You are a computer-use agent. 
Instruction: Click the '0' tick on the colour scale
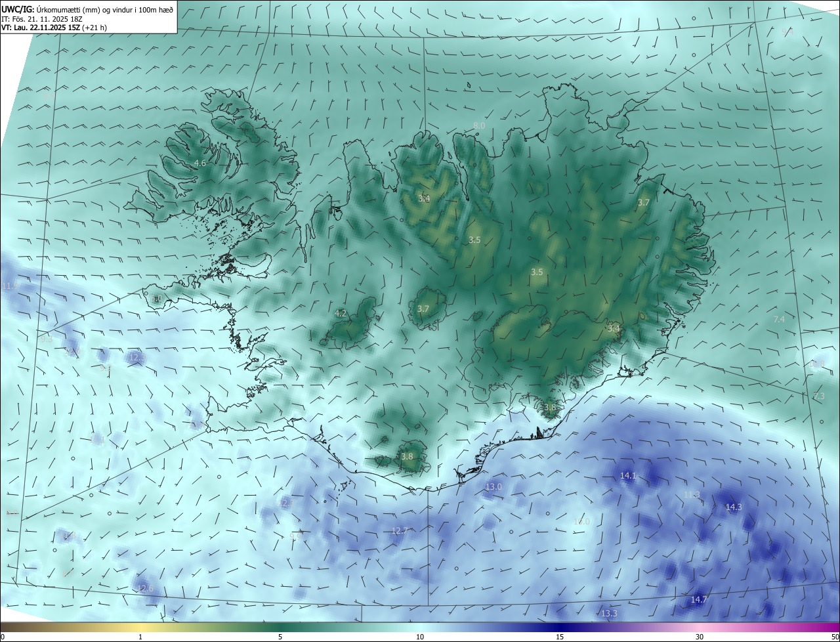3,637
